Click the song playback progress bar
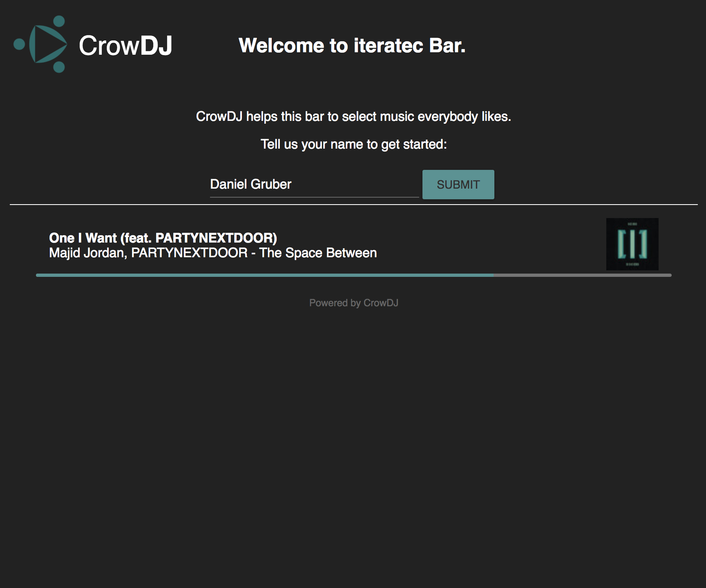 coord(354,275)
